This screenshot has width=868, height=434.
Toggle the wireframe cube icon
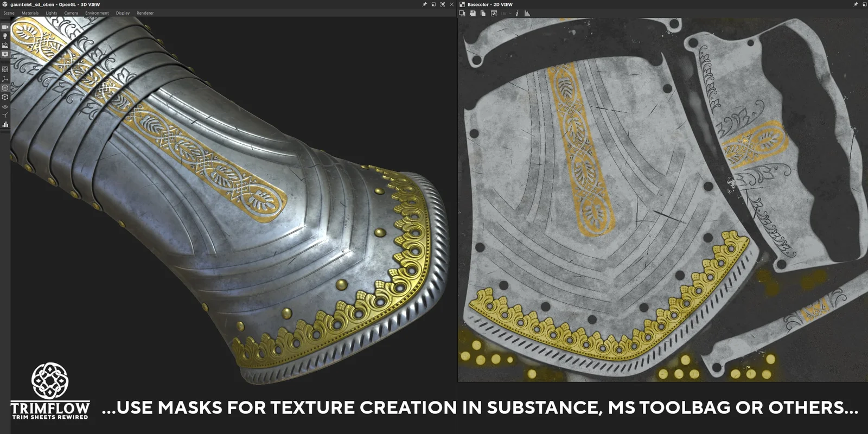[x=5, y=97]
